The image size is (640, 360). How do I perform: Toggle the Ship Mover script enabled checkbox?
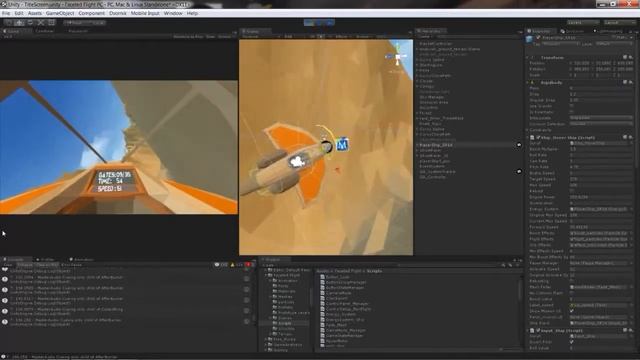pyautogui.click(x=538, y=138)
